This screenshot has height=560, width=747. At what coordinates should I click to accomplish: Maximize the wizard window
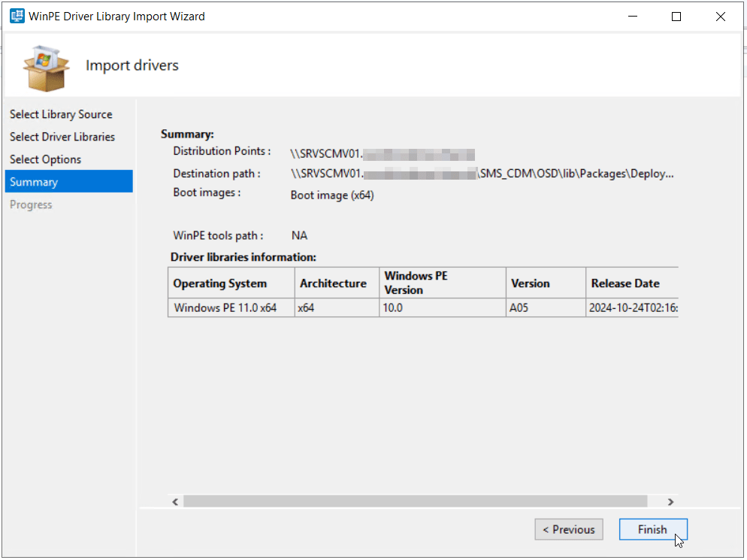[676, 17]
